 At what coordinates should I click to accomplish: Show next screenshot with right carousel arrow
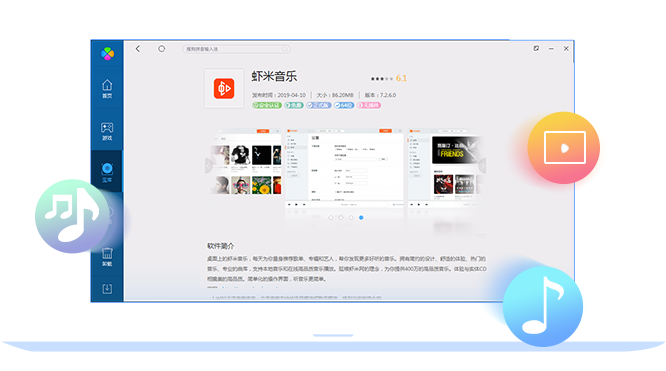click(x=482, y=166)
